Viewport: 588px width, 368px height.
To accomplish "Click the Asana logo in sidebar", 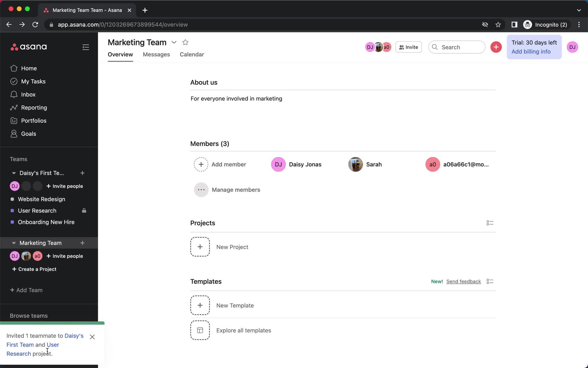I will coord(28,47).
